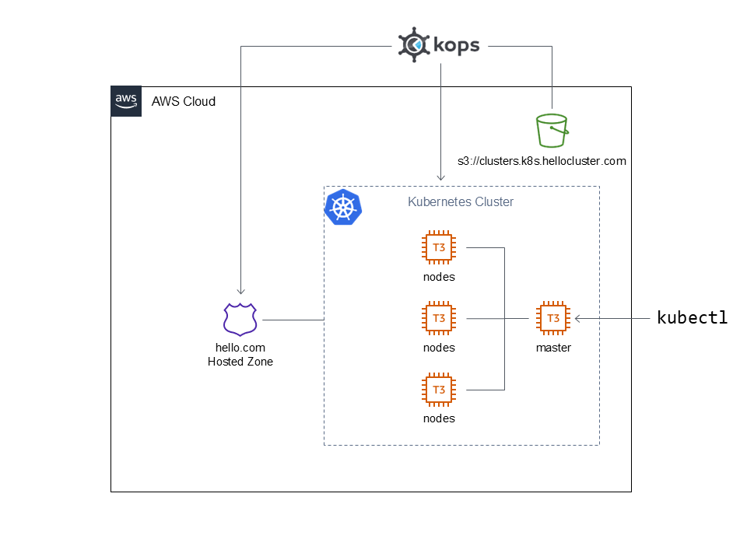Click the nodes caption under bottom instance
The image size is (747, 560).
pyautogui.click(x=439, y=418)
